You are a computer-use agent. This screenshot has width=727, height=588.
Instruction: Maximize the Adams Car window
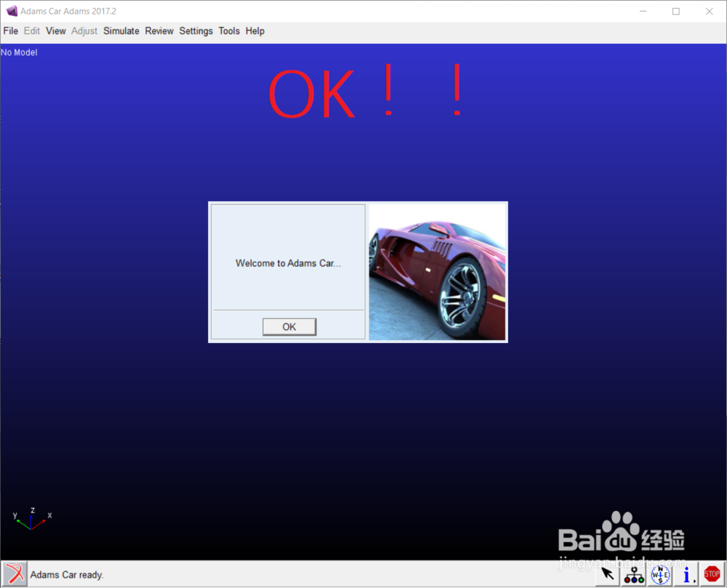point(675,11)
